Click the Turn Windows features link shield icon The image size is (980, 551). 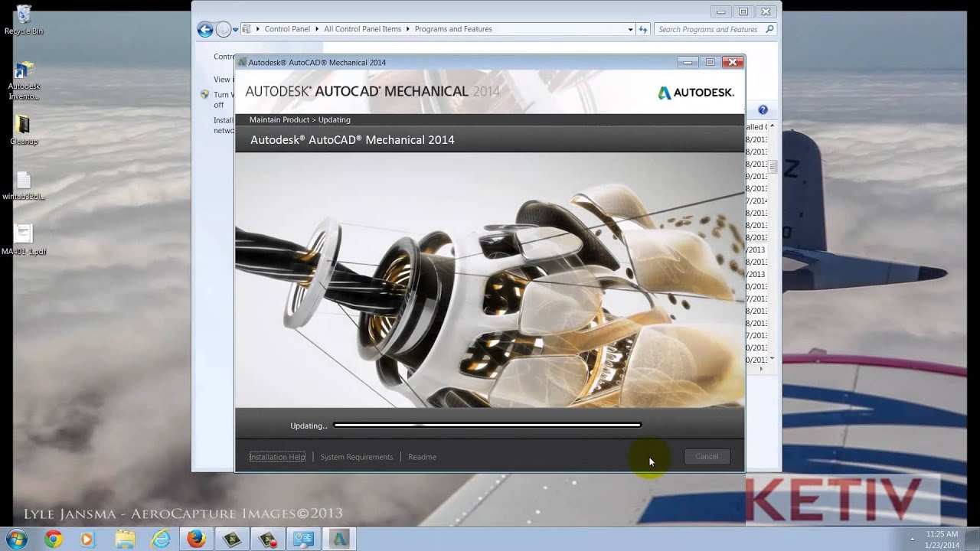pos(204,95)
